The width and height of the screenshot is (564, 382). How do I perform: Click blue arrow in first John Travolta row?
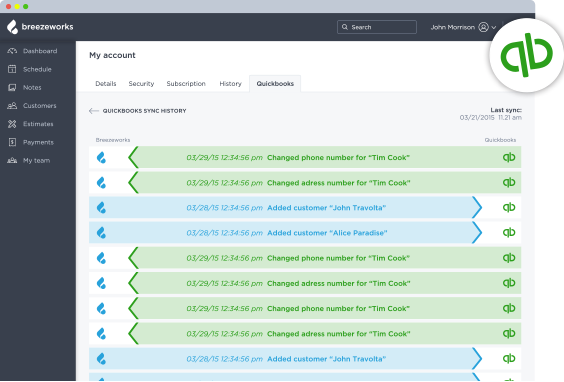click(x=477, y=208)
